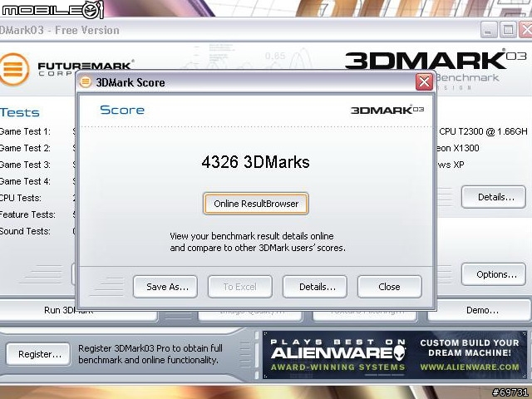Viewport: 532px width, 399px height.
Task: Close the score dialog with Close button
Action: click(390, 287)
